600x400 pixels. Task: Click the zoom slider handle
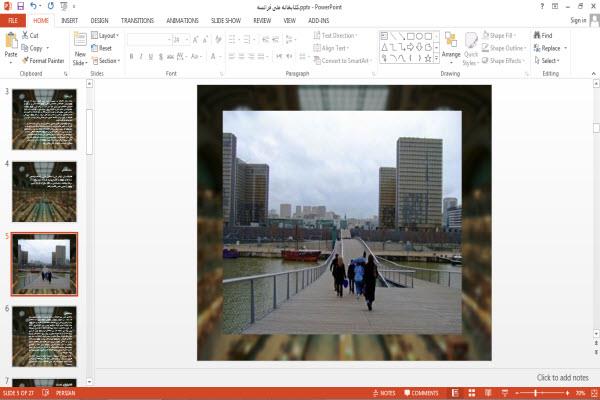click(x=536, y=393)
